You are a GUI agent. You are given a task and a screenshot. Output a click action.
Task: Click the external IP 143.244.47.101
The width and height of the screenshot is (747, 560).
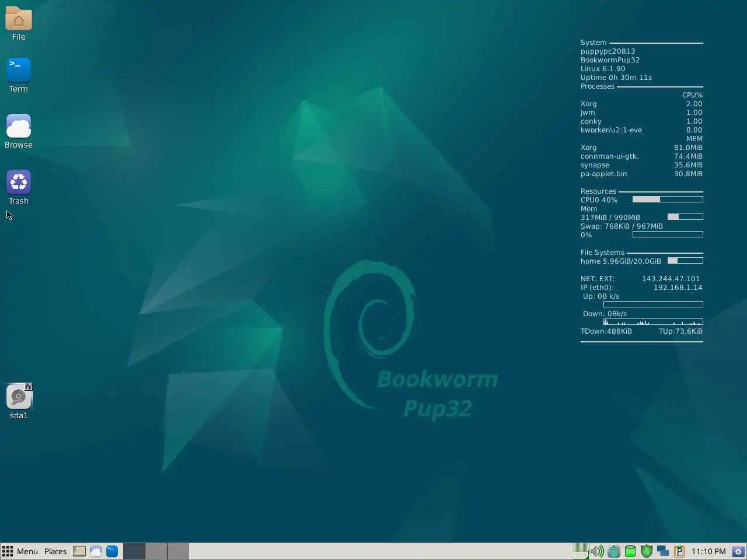[671, 279]
